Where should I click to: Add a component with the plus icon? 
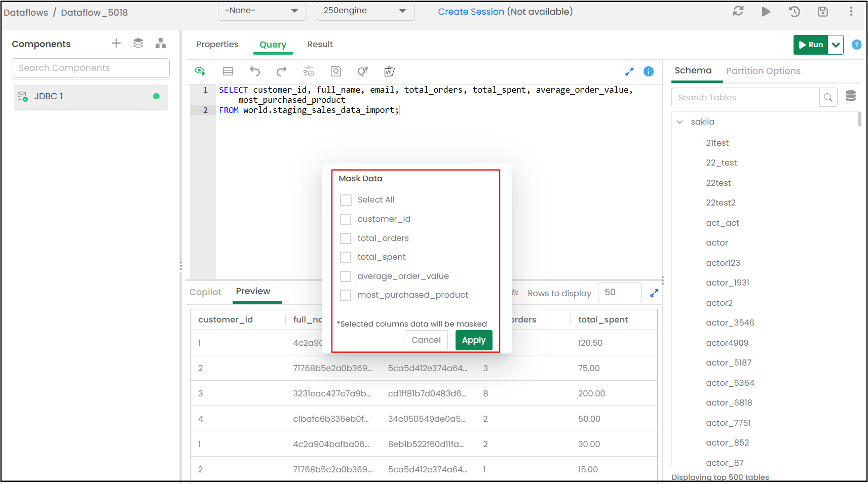coord(116,44)
